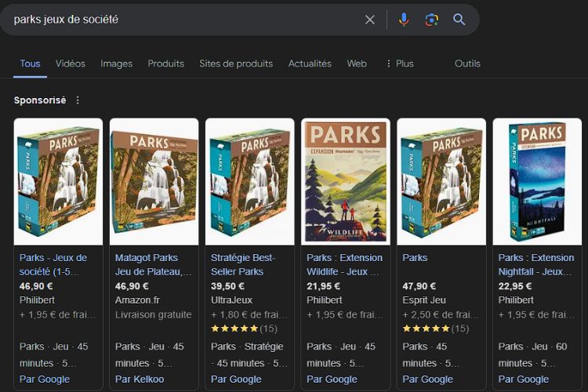This screenshot has height=392, width=588.
Task: Go to the Actualités tab
Action: point(310,64)
